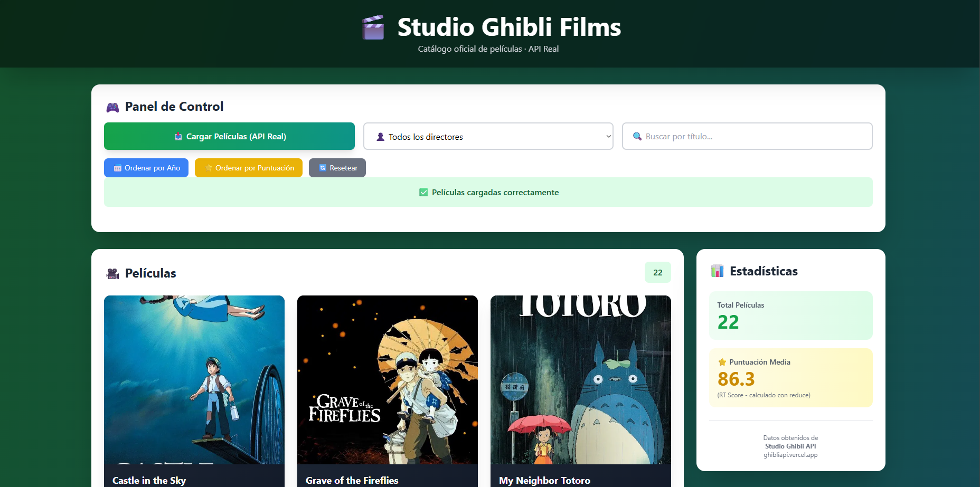Click the Grave of the Fireflies title
Screen dimensions: 980x487
click(x=352, y=480)
